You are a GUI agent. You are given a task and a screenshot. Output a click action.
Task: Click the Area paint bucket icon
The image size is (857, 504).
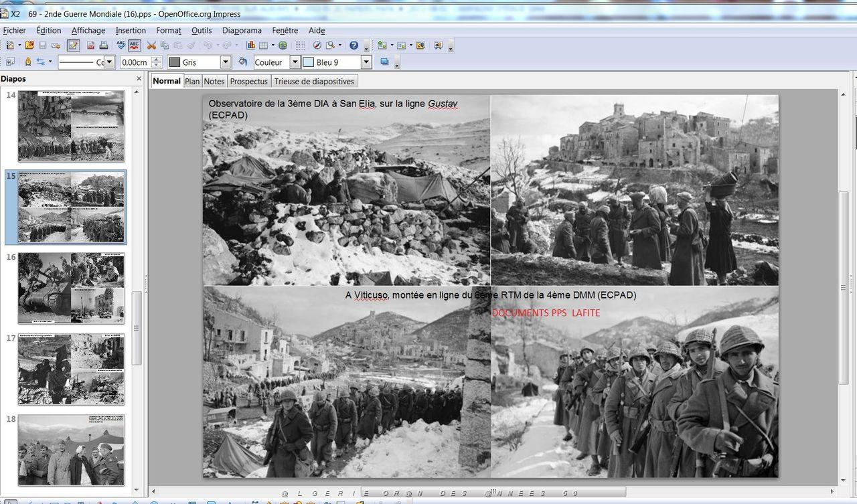pyautogui.click(x=243, y=62)
